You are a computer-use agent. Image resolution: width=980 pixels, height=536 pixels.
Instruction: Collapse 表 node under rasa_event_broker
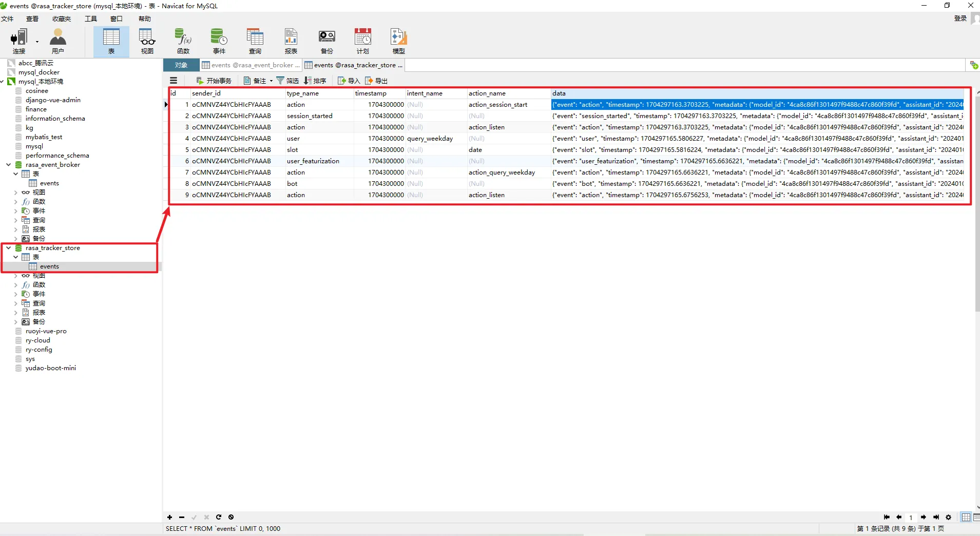click(16, 174)
